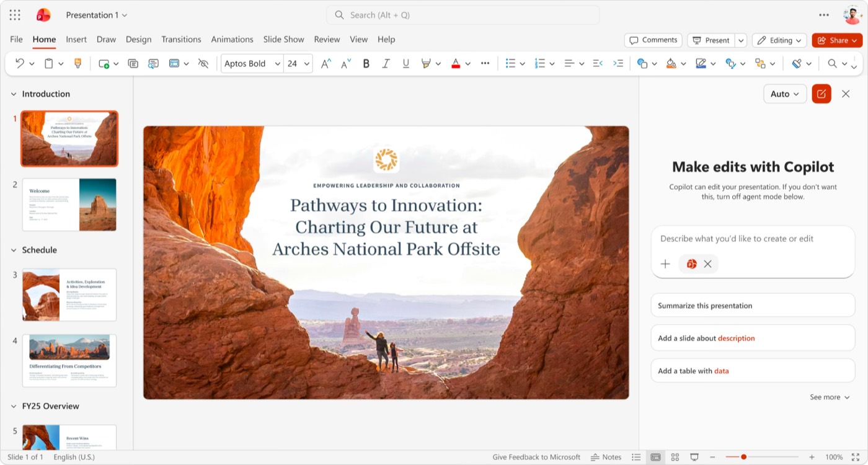The width and height of the screenshot is (868, 465).
Task: Select the Welcome slide 2 thumbnail
Action: (x=69, y=205)
